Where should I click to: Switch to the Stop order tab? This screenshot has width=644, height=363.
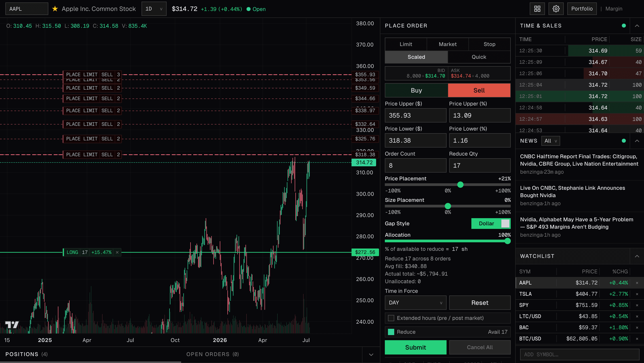point(489,44)
